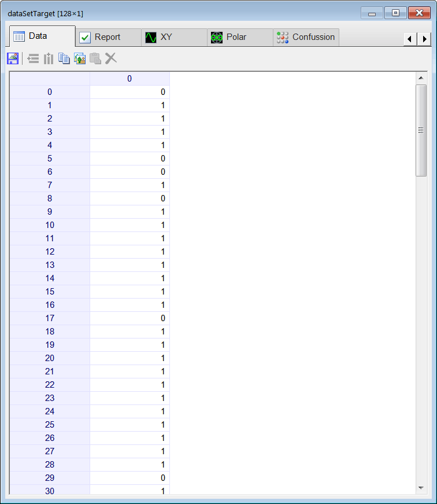This screenshot has width=437, height=504.
Task: Select row header 29
Action: click(50, 477)
